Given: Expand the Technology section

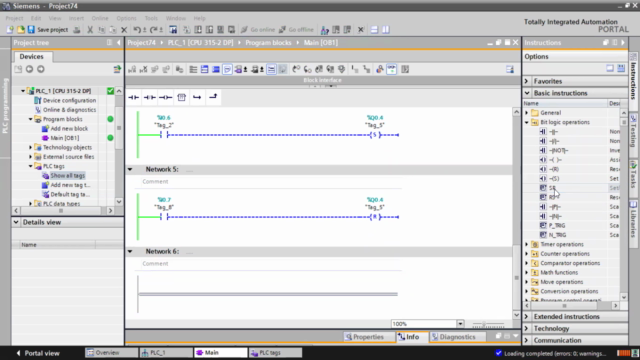Looking at the screenshot, I should pyautogui.click(x=527, y=329).
